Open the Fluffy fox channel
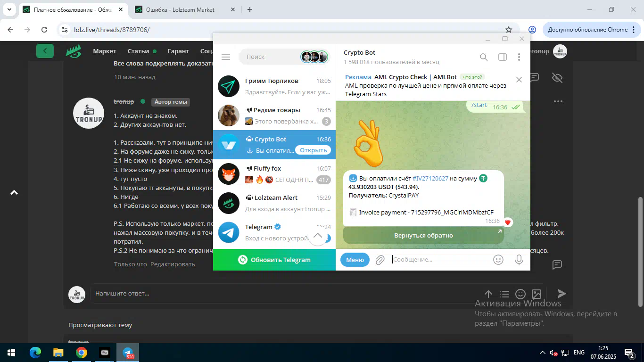Image resolution: width=644 pixels, height=362 pixels. (274, 174)
